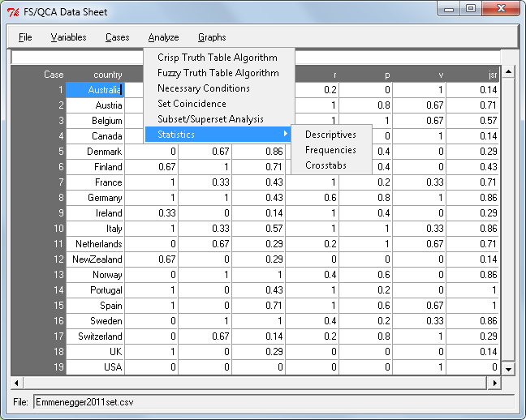Click the cell entry field above the table

coord(77,58)
